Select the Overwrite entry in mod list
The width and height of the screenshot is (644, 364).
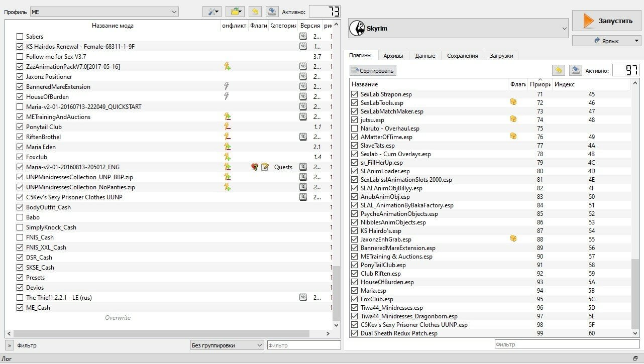point(118,317)
